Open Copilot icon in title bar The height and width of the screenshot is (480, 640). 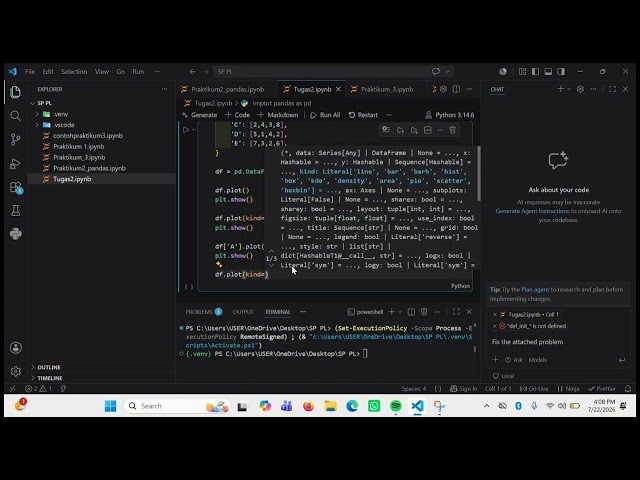click(x=436, y=71)
